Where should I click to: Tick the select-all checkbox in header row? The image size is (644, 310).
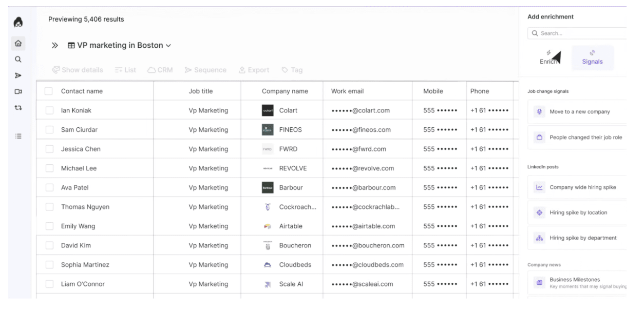click(49, 91)
